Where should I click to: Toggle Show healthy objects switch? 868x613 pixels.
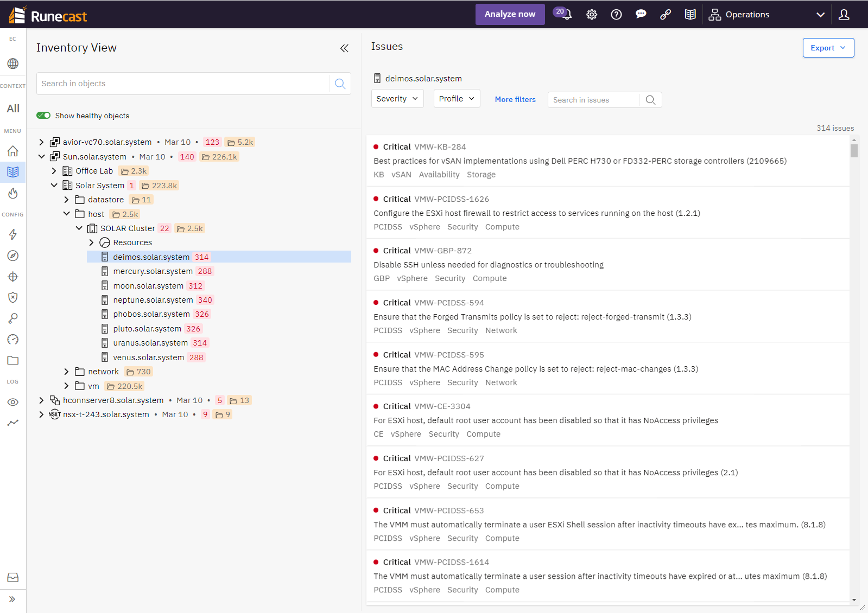43,116
